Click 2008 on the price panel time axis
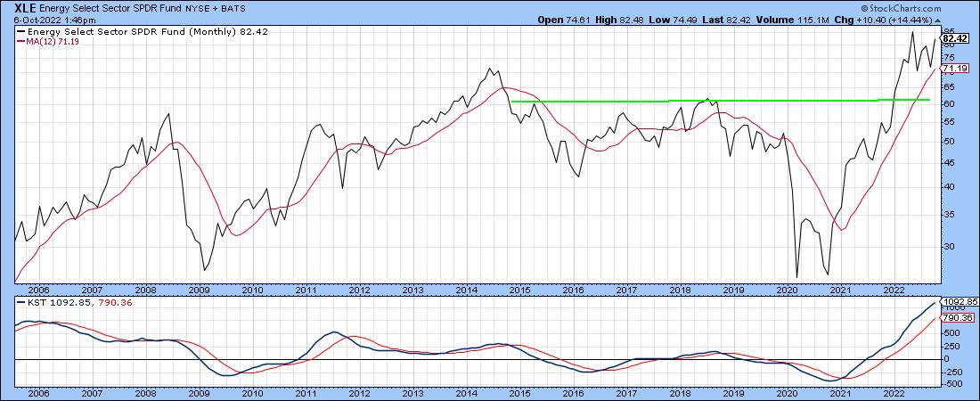 click(x=145, y=291)
